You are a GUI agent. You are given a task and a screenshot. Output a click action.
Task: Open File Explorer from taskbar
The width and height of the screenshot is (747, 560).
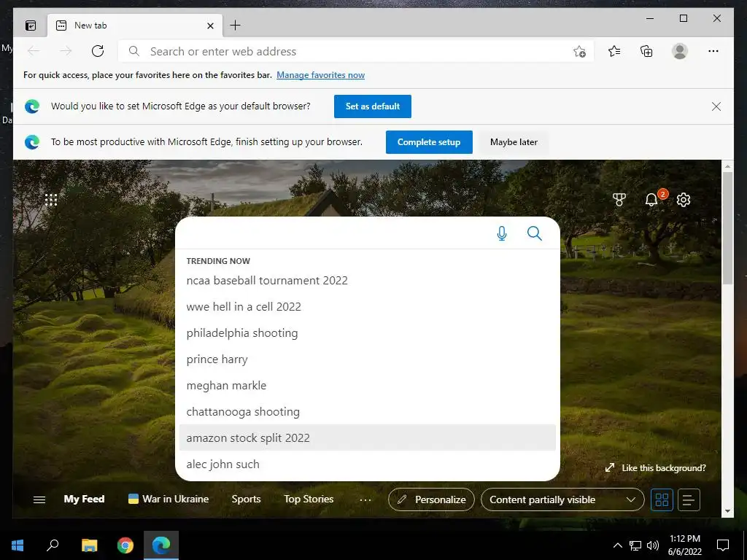pyautogui.click(x=89, y=545)
